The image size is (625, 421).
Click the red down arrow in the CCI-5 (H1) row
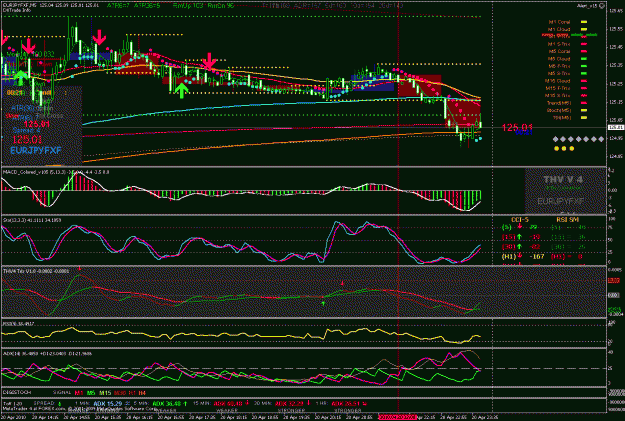coord(519,256)
